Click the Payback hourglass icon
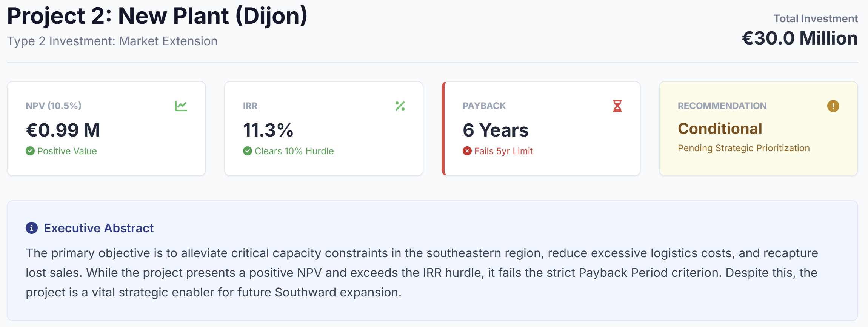The height and width of the screenshot is (327, 868). coord(617,106)
